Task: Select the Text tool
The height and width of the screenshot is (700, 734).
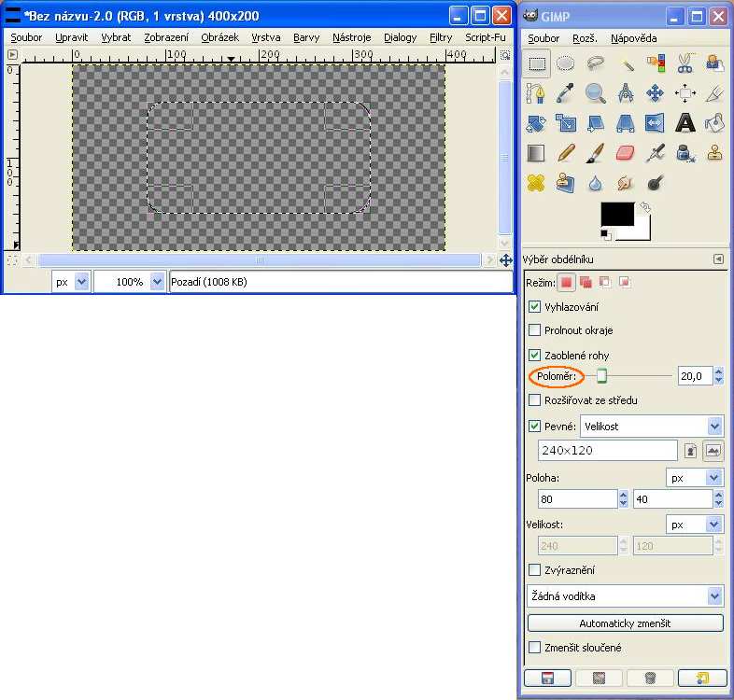Action: point(685,122)
